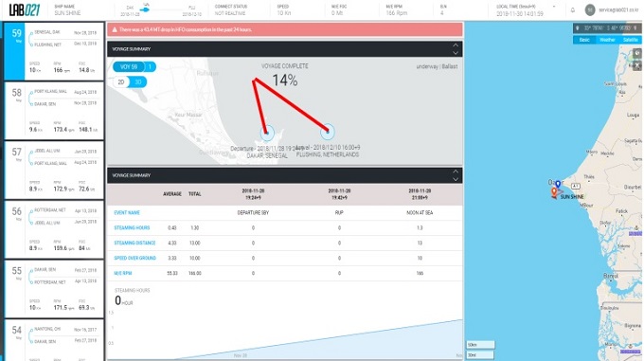Open the user avatar icon menu
This screenshot has height=361, width=644.
590,9
